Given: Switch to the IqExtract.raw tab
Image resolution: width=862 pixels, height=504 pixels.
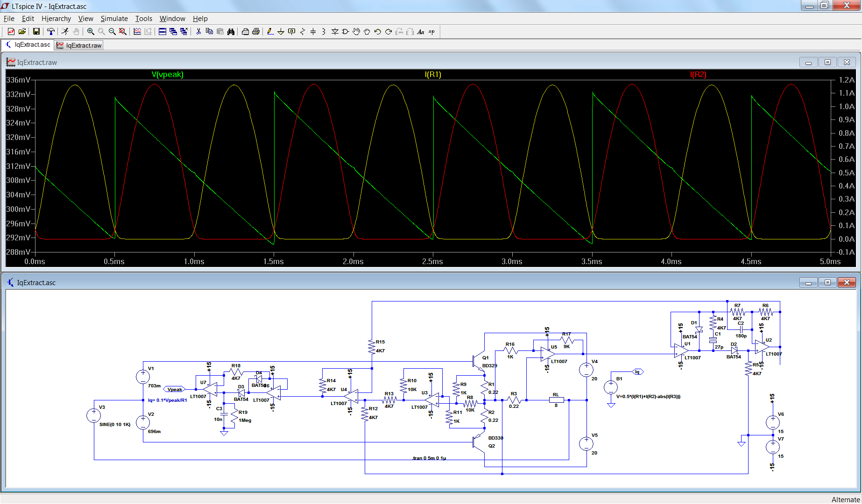Looking at the screenshot, I should (x=78, y=45).
